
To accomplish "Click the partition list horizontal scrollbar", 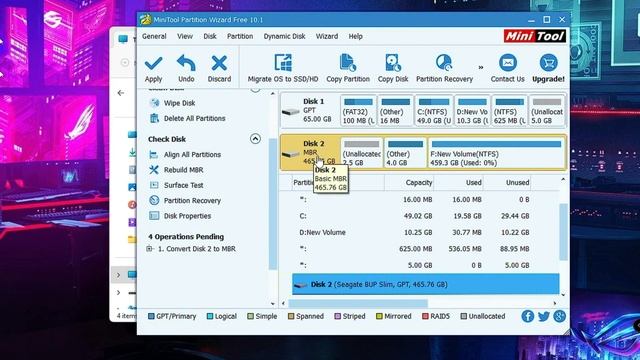I will pos(358,303).
